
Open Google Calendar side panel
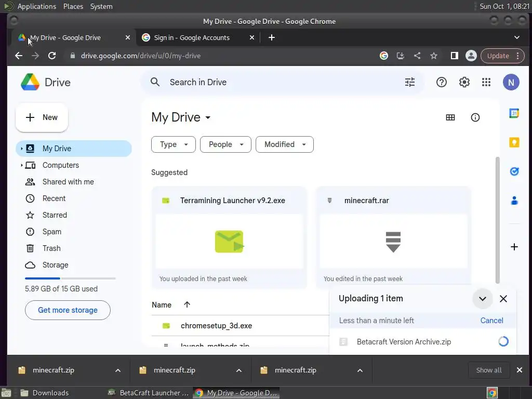point(514,113)
